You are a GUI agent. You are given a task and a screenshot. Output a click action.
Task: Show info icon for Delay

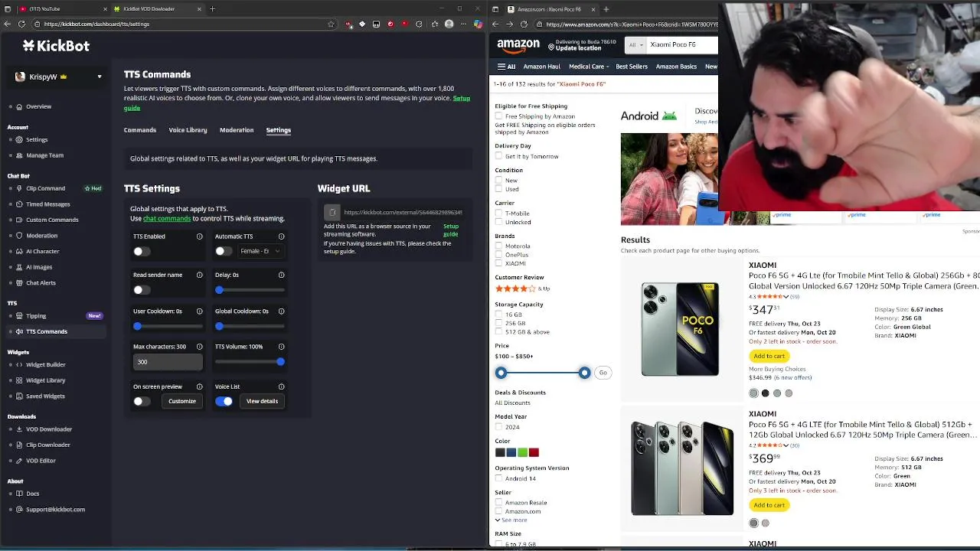282,275
